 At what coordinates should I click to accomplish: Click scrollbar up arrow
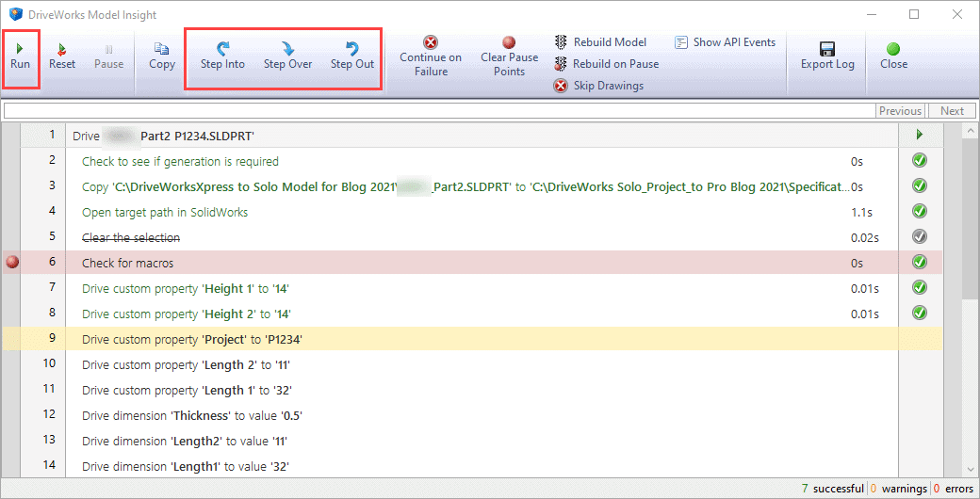pyautogui.click(x=970, y=131)
